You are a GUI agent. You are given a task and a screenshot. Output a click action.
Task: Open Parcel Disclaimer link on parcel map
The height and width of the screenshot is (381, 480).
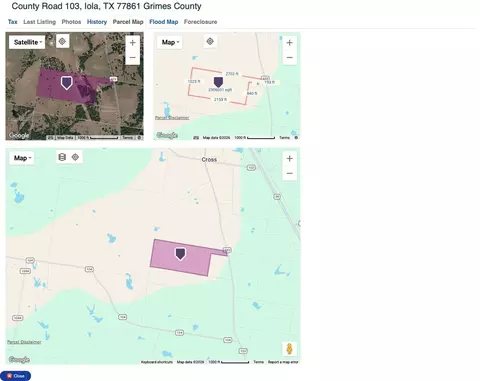click(x=172, y=118)
